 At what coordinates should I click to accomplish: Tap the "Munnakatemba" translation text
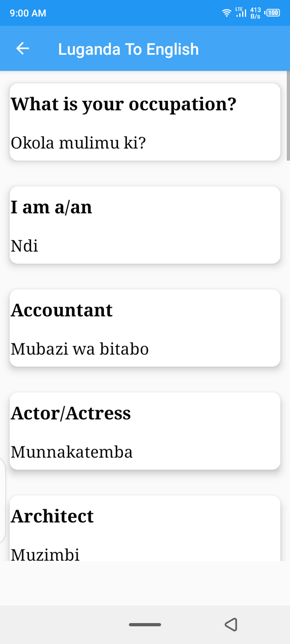[72, 452]
